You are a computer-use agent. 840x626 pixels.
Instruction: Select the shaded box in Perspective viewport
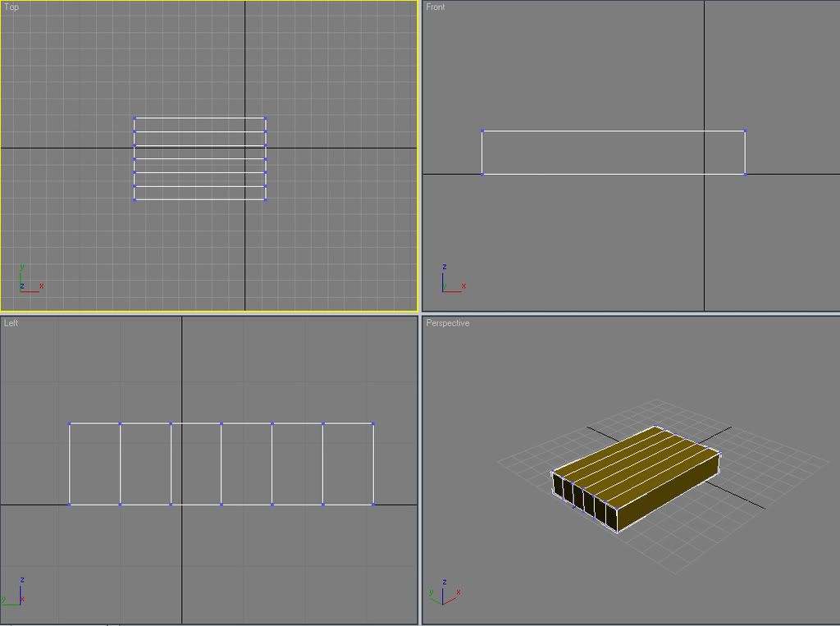pos(637,478)
